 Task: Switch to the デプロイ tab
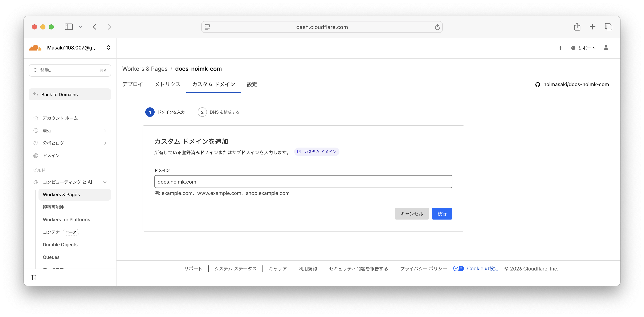click(x=132, y=84)
